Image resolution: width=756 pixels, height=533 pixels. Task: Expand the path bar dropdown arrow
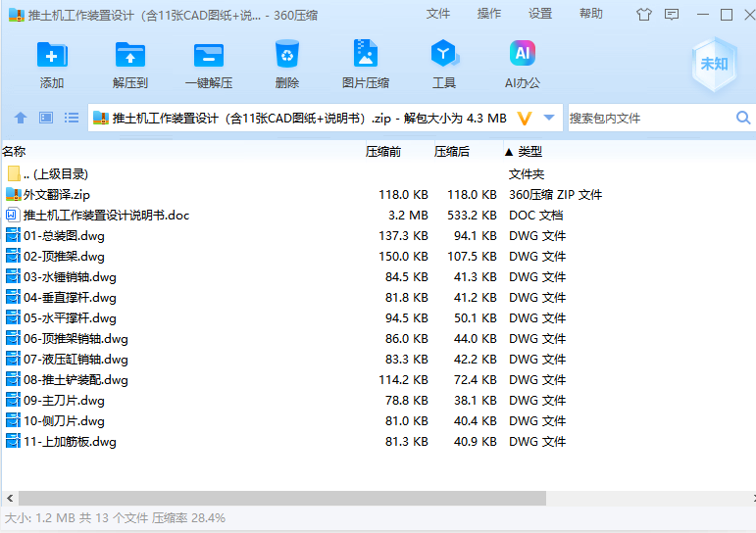click(x=549, y=118)
